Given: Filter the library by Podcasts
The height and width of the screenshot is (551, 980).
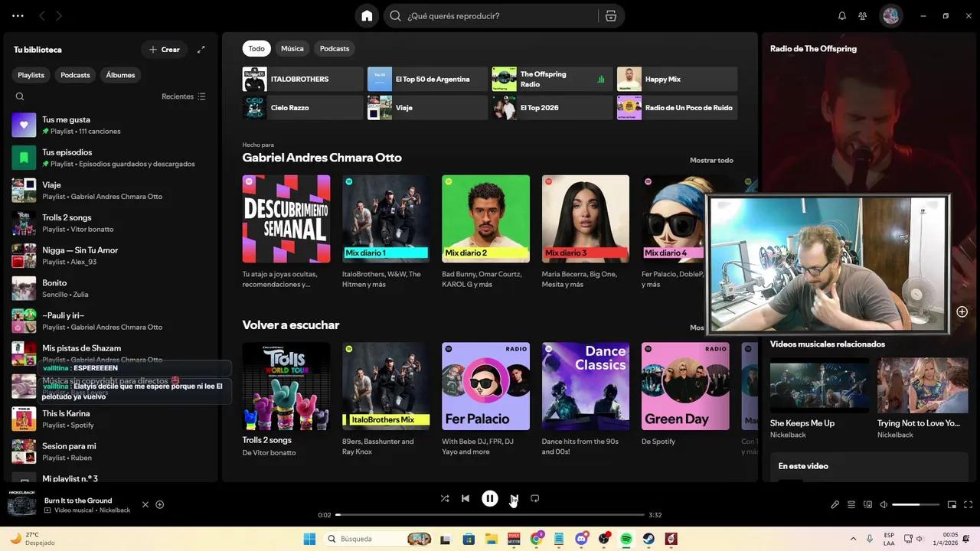Looking at the screenshot, I should pos(75,75).
